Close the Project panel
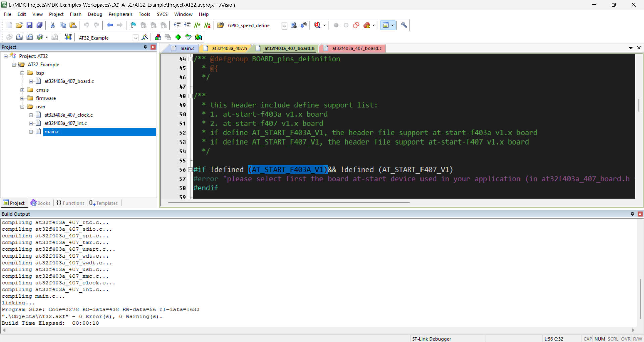The image size is (644, 342). 153,47
